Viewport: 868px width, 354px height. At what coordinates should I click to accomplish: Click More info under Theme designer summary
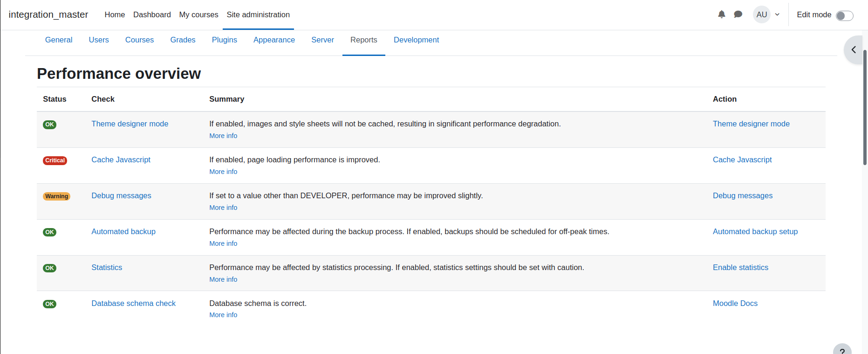pyautogui.click(x=223, y=136)
